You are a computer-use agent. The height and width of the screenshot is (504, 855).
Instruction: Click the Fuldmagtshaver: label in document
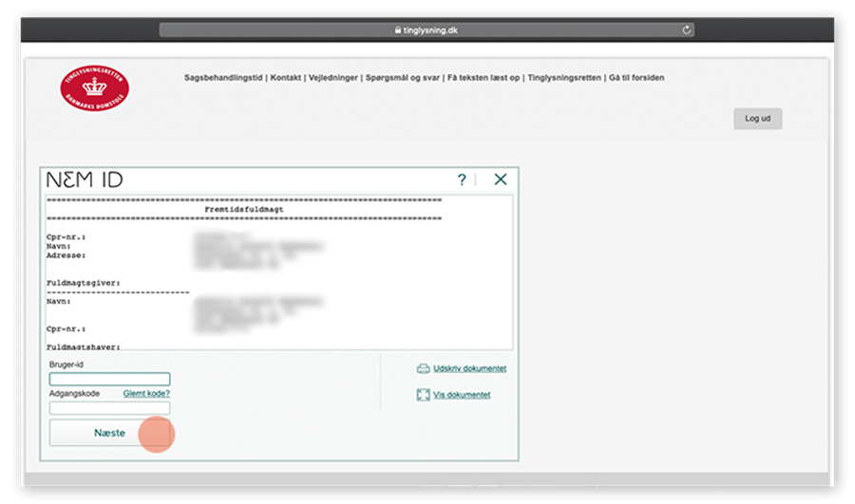point(84,346)
